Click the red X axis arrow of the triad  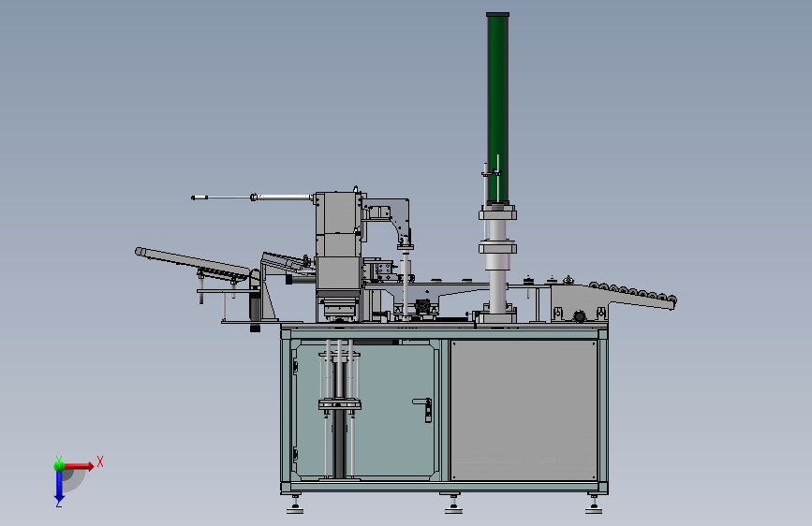79,466
